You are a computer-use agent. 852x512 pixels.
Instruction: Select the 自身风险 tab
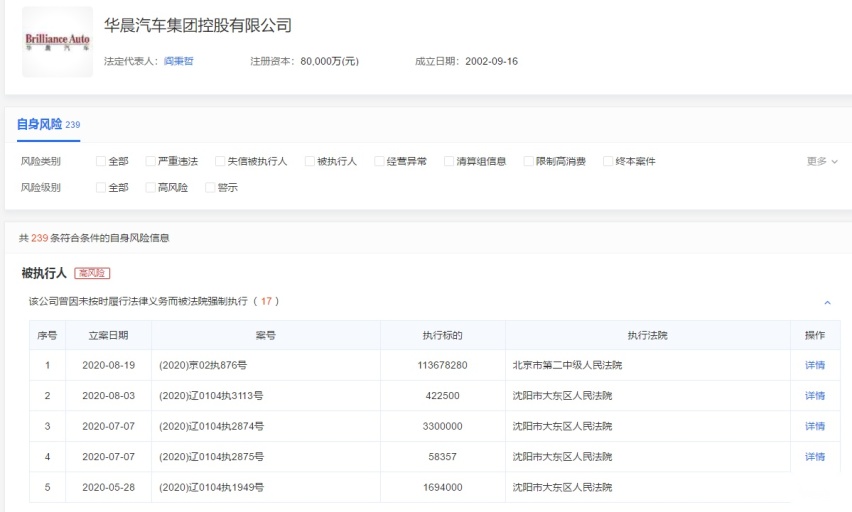48,124
